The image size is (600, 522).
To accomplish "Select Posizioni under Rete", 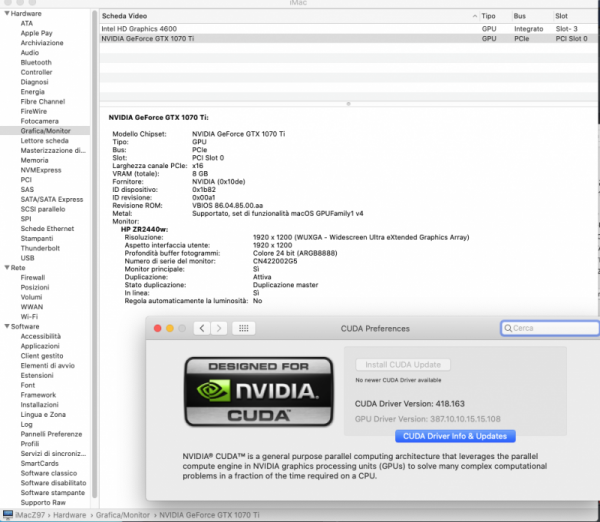I will point(35,287).
